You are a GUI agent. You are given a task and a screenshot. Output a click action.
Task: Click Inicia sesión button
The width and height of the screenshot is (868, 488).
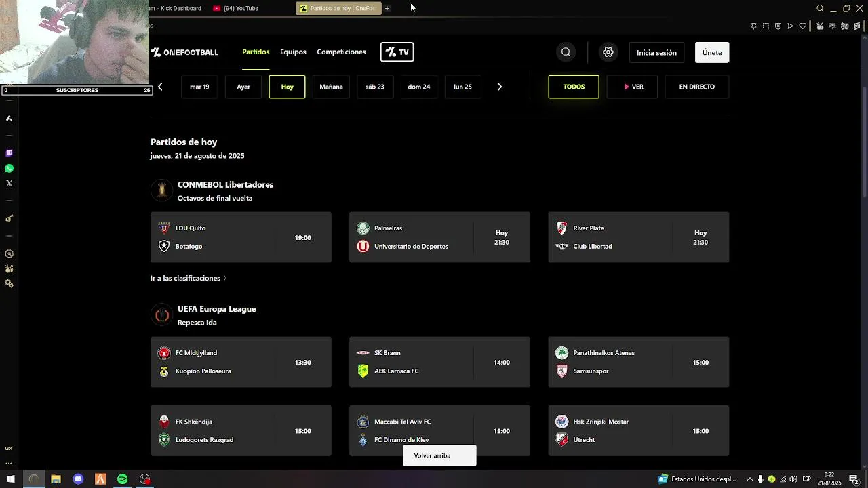point(656,52)
